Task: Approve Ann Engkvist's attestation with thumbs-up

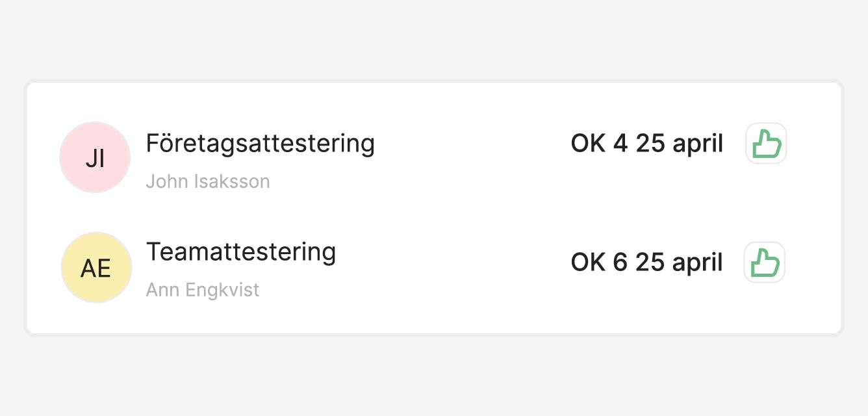Action: pyautogui.click(x=765, y=263)
